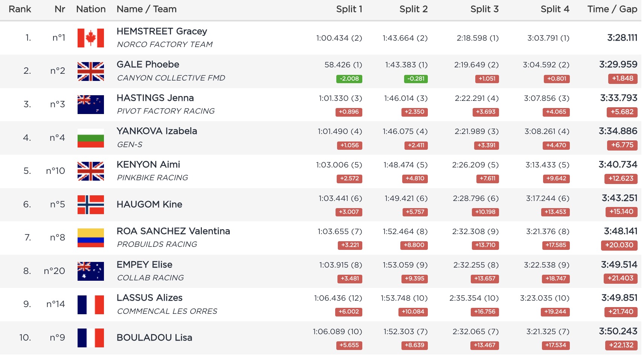This screenshot has width=644, height=356.
Task: Click the Australian flag beside Elise Empey
Action: pyautogui.click(x=90, y=271)
